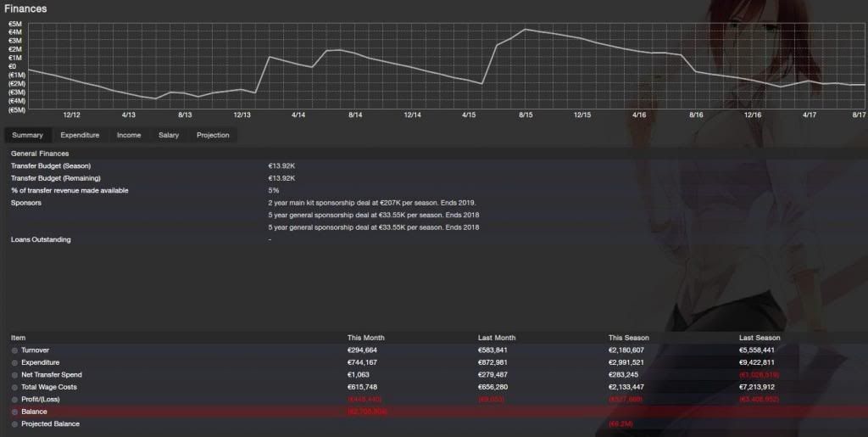Click Turnover this month €294,664
868x437 pixels.
point(362,350)
